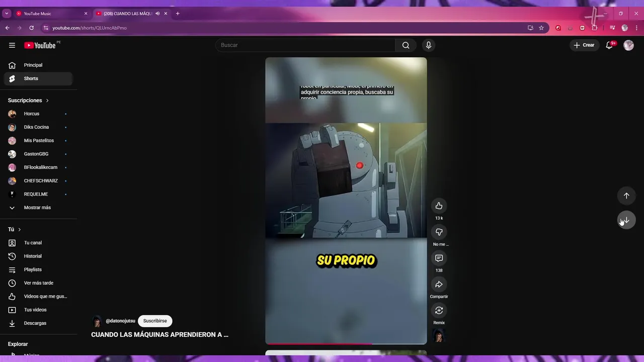Open BFlookalikecam channel
This screenshot has height=362, width=644.
pyautogui.click(x=38, y=167)
